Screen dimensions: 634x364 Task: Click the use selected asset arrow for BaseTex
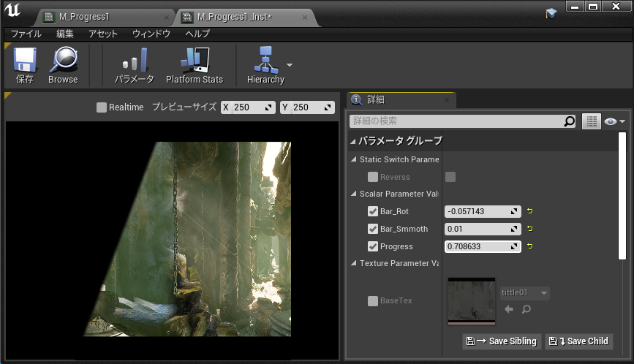pos(509,309)
